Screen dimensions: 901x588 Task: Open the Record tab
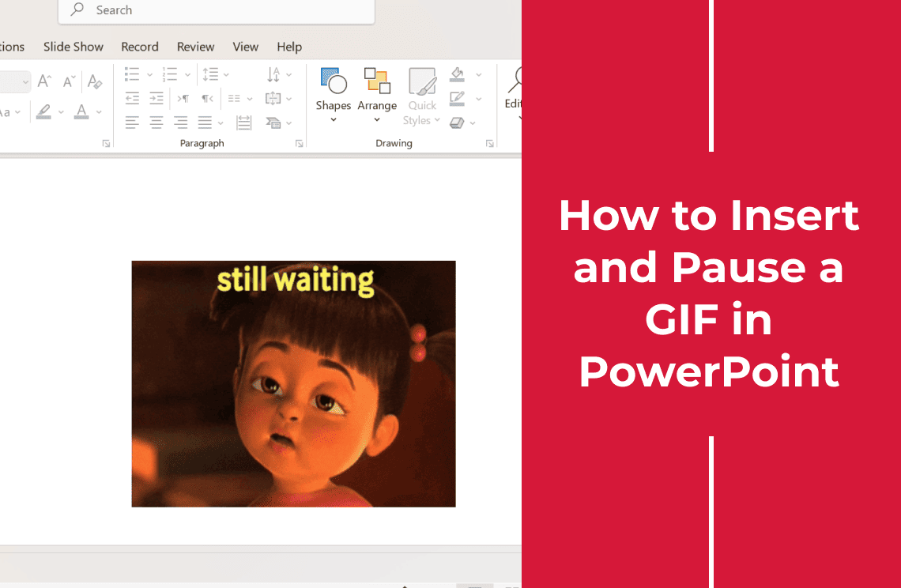point(140,47)
